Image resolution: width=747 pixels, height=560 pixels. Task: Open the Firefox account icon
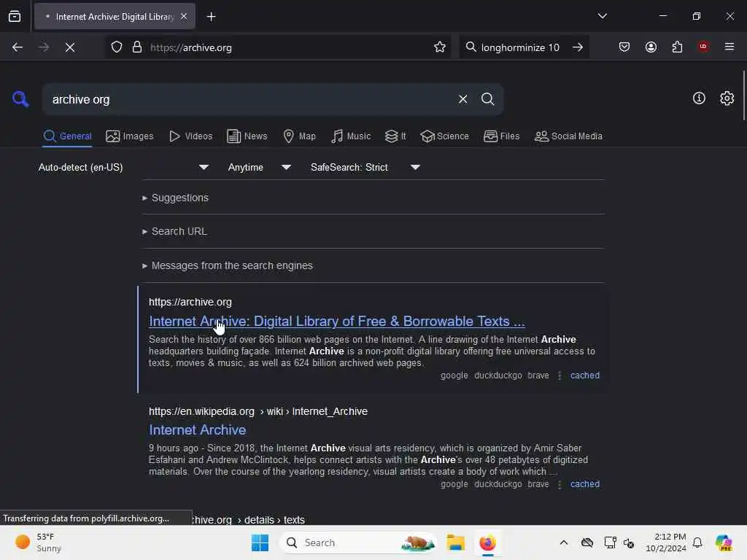[x=651, y=47]
